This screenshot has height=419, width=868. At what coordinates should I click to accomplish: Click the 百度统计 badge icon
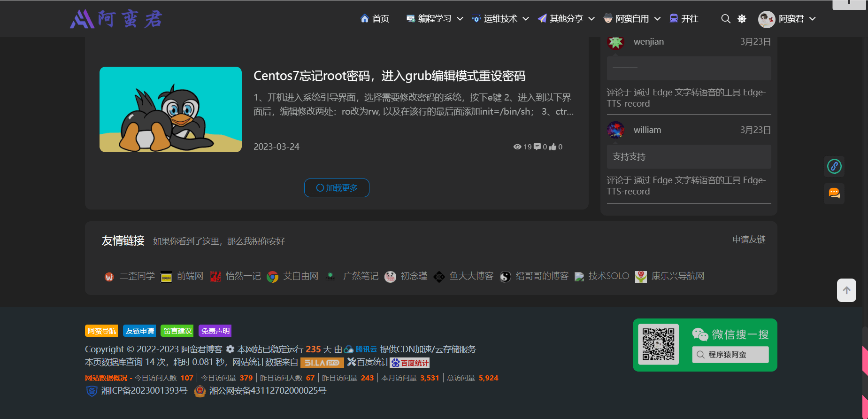tap(410, 363)
